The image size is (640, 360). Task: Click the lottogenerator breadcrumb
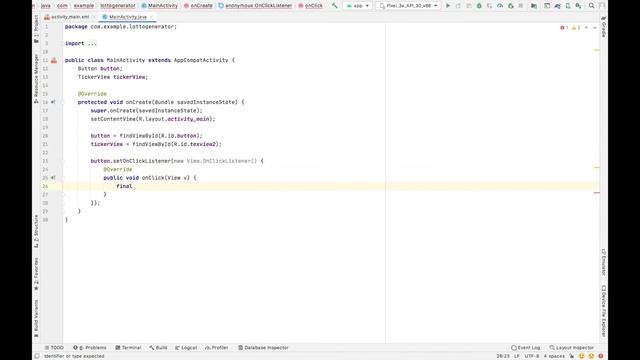[x=118, y=6]
